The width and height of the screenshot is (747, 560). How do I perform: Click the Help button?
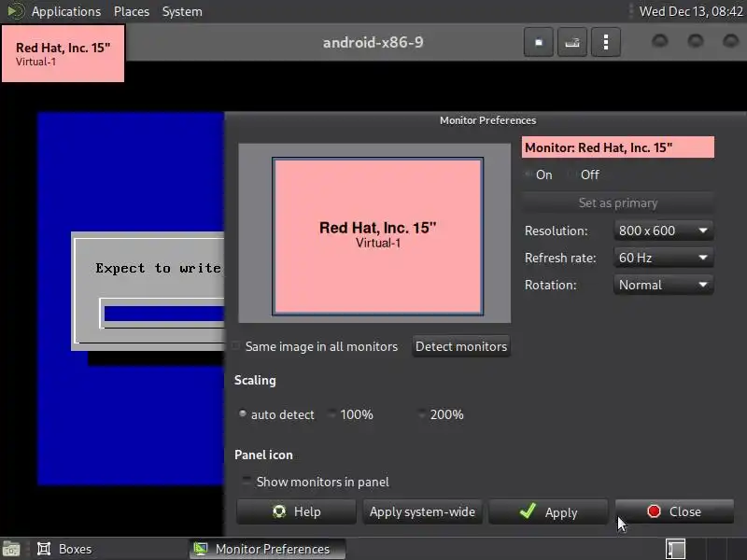296,511
